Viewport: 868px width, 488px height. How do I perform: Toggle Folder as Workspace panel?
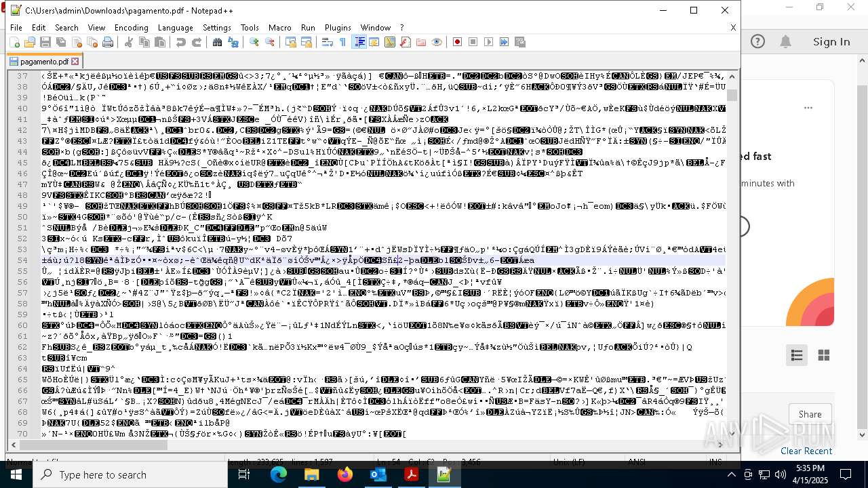pos(421,42)
